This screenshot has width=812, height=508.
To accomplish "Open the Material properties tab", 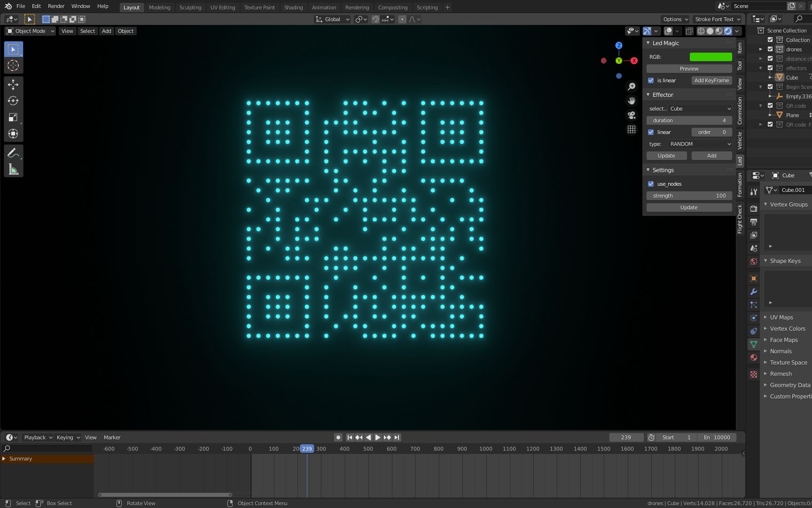I will (754, 357).
